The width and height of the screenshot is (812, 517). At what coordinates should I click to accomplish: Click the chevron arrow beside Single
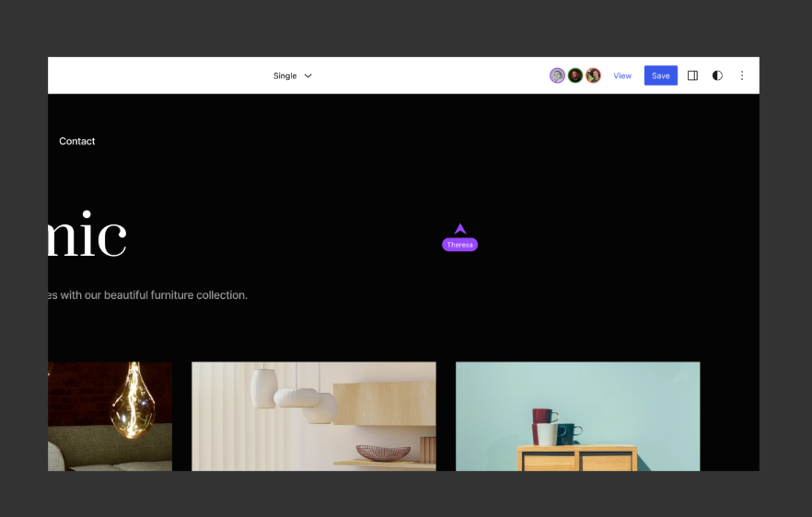click(x=308, y=75)
